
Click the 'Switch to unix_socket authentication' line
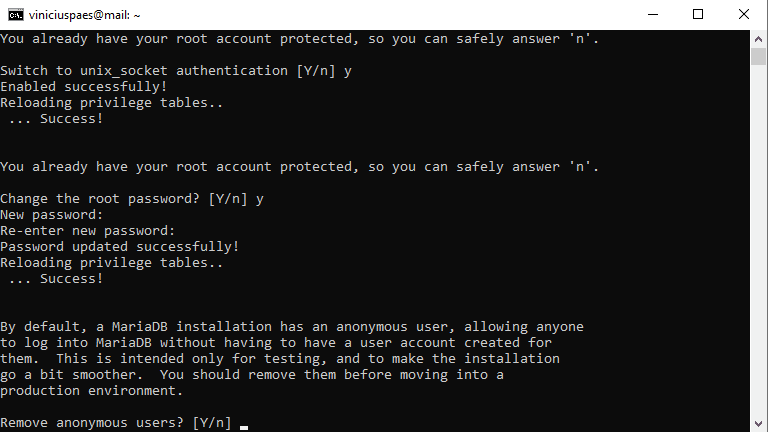(176, 71)
